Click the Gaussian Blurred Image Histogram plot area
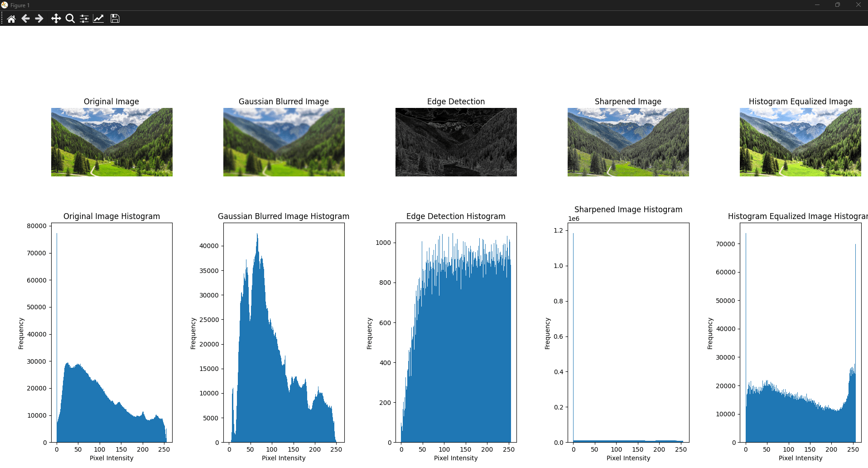 [x=284, y=332]
